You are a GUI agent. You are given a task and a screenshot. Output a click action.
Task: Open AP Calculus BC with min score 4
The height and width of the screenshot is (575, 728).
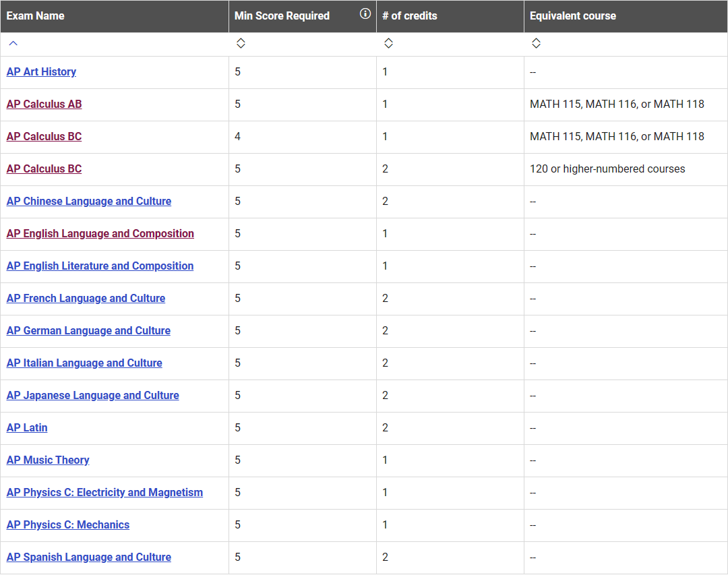[x=44, y=137]
